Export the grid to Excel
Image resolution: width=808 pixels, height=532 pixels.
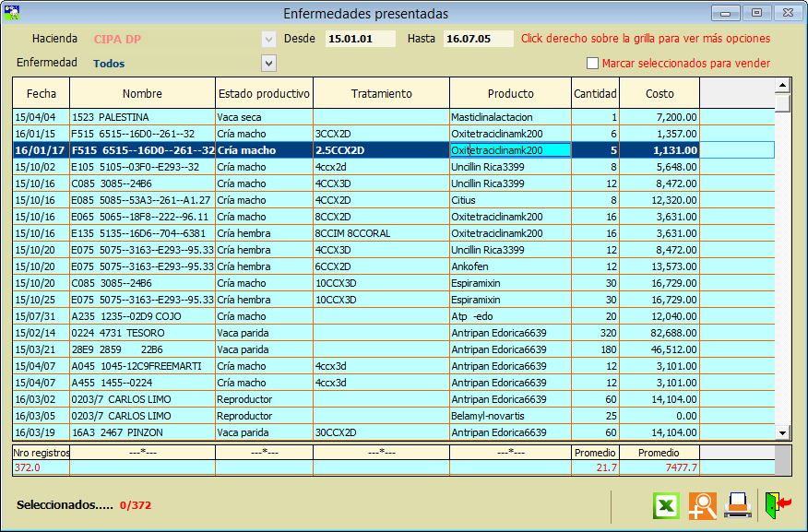point(667,505)
